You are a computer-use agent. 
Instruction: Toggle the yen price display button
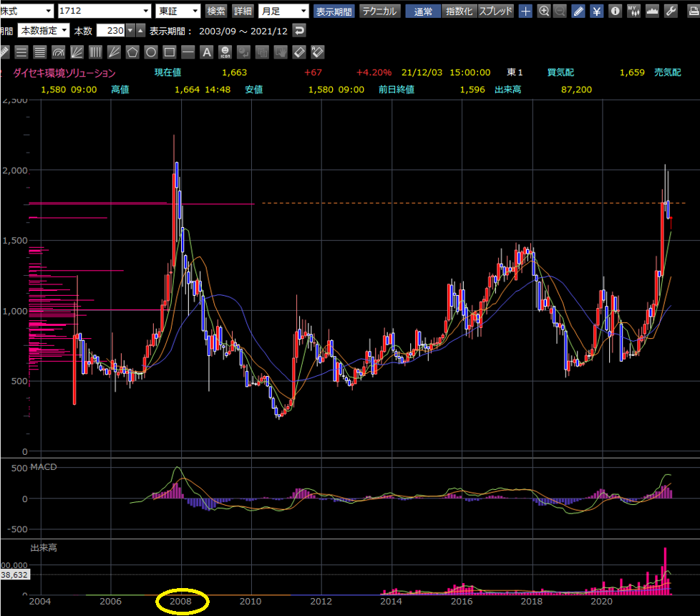tap(597, 11)
